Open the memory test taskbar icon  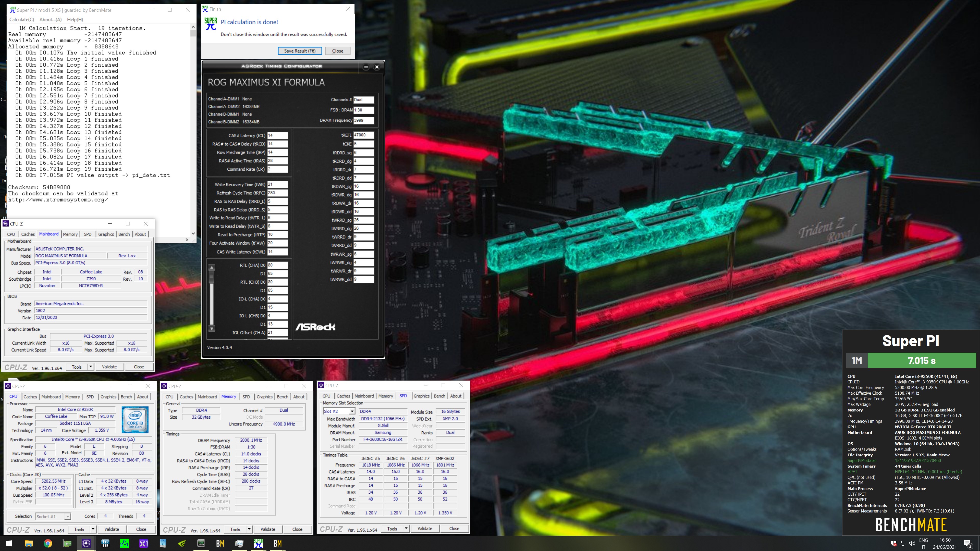click(201, 543)
